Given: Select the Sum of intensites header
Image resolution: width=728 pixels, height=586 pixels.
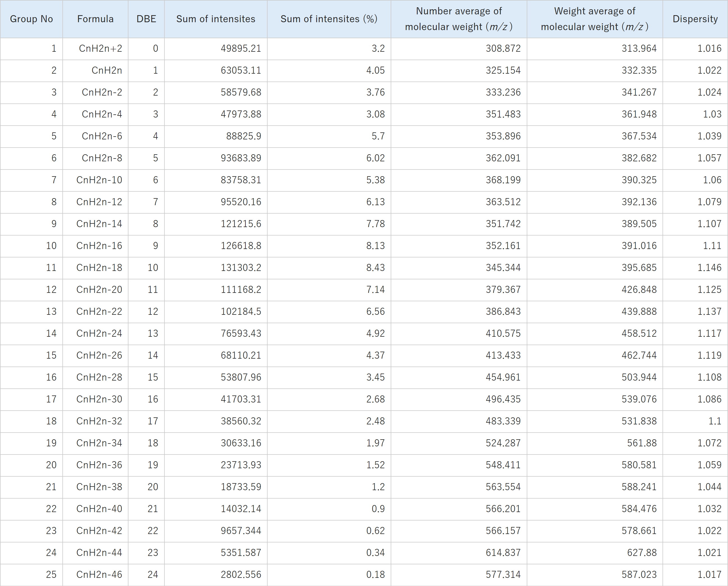Looking at the screenshot, I should (x=216, y=19).
